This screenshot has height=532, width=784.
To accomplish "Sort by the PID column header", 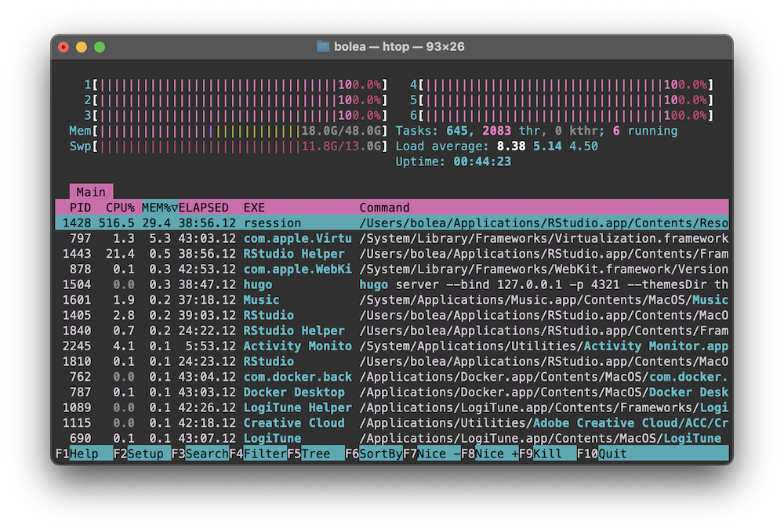I will pos(80,208).
